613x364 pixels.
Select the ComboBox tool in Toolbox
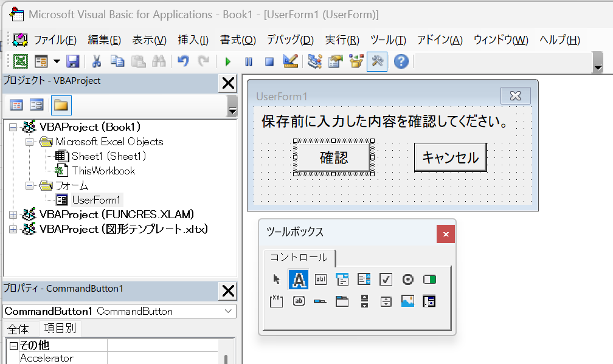click(342, 280)
